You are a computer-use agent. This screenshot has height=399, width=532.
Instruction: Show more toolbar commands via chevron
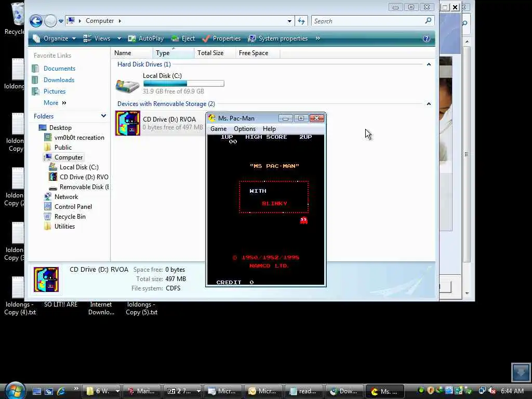point(317,38)
